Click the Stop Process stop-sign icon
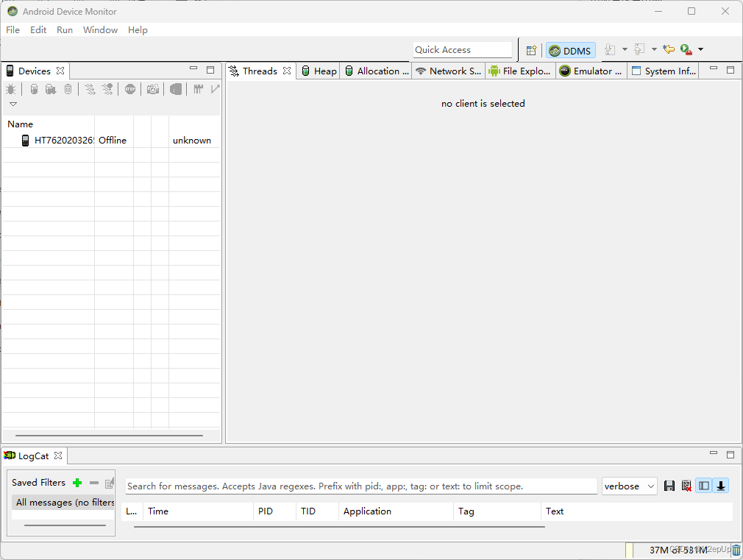743x560 pixels. [130, 89]
